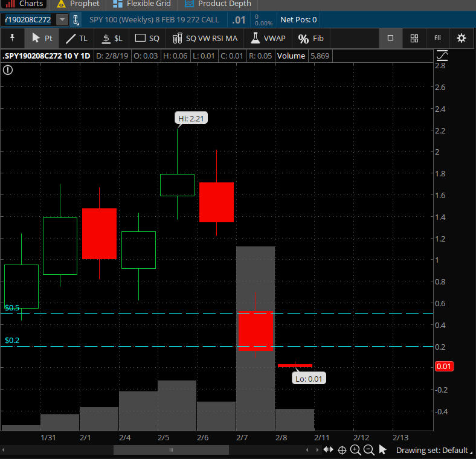476x459 pixels.
Task: Click the VWAP study button
Action: tap(268, 38)
